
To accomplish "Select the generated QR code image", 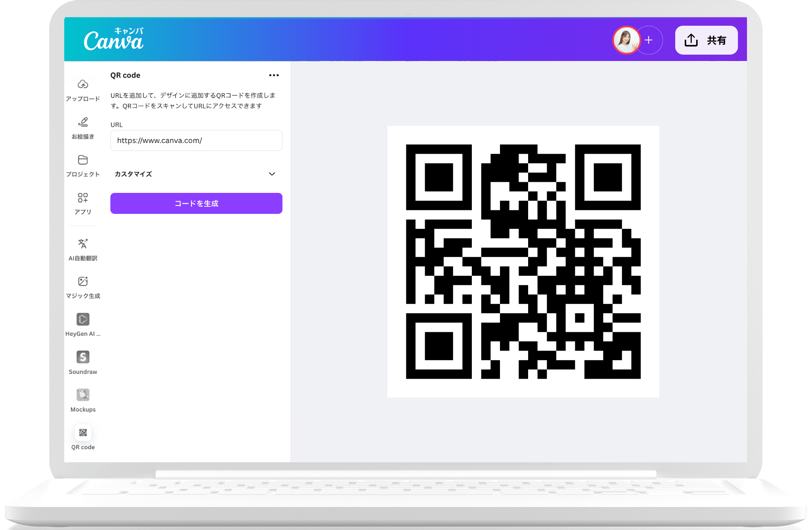I will 523,261.
